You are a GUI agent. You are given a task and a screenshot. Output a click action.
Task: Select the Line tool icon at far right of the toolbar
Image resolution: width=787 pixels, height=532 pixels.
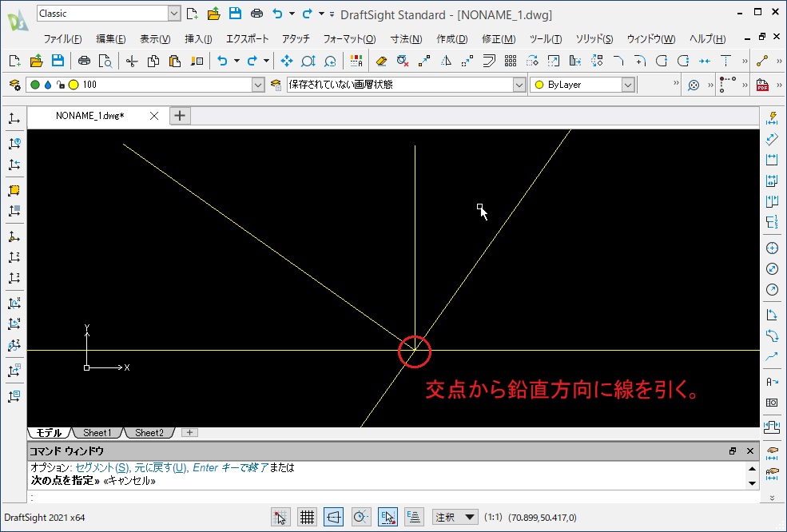pos(762,62)
